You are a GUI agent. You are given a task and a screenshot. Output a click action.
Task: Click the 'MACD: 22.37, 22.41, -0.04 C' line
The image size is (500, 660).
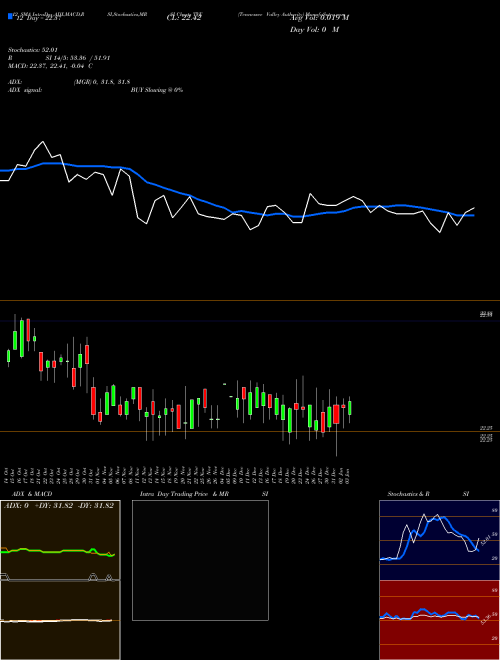click(50, 66)
